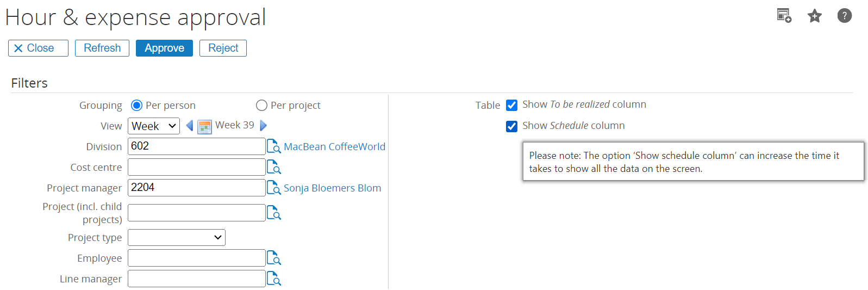Open help question mark icon
The image size is (868, 290).
(844, 16)
